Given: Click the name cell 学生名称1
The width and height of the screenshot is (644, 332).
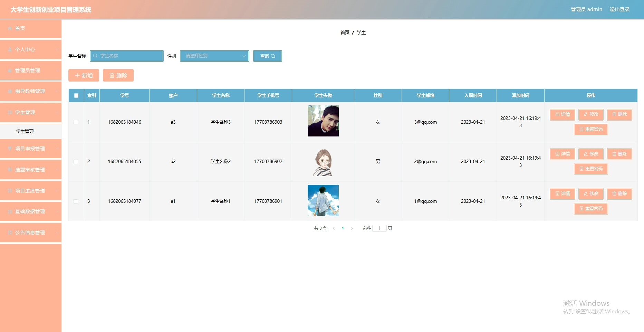Looking at the screenshot, I should pos(221,201).
